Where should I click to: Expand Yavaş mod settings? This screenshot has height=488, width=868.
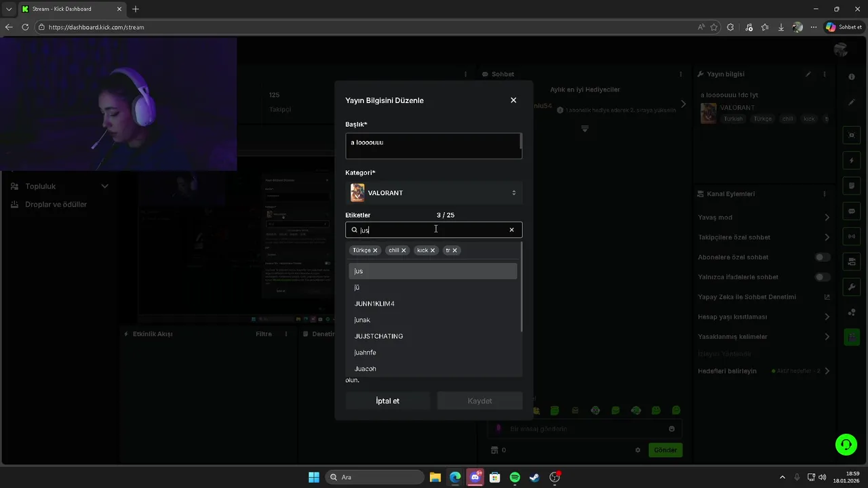(x=827, y=218)
